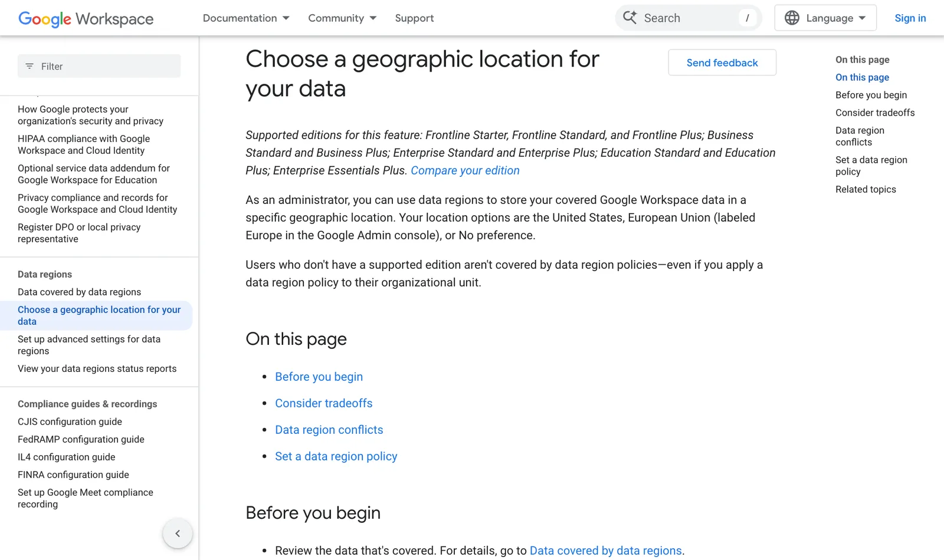Select Data region conflicts in right outline
Viewport: 944px width, 560px height.
coord(860,136)
